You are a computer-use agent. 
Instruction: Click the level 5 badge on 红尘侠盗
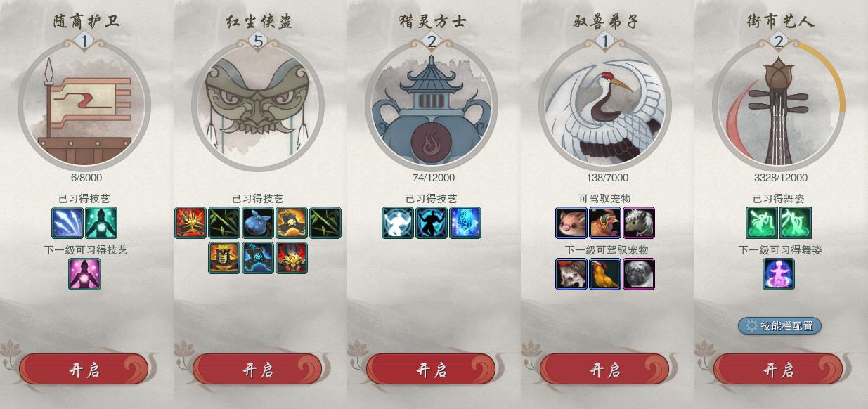tap(258, 41)
